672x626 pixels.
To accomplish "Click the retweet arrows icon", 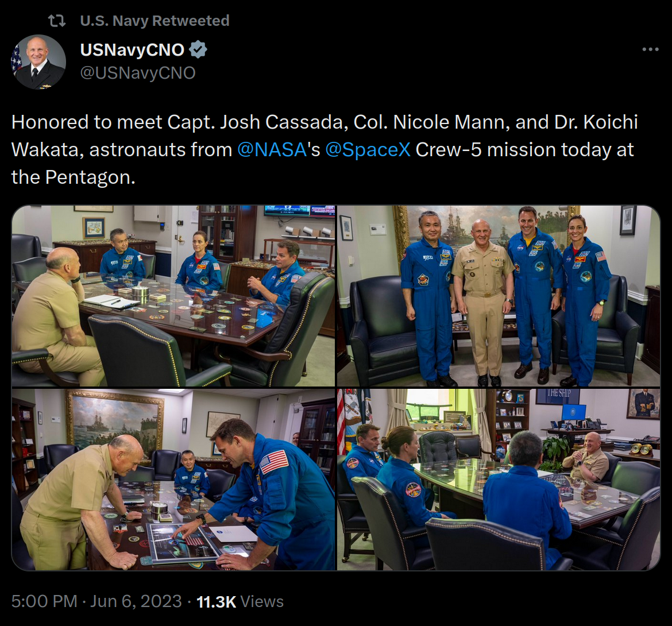I will pos(57,20).
